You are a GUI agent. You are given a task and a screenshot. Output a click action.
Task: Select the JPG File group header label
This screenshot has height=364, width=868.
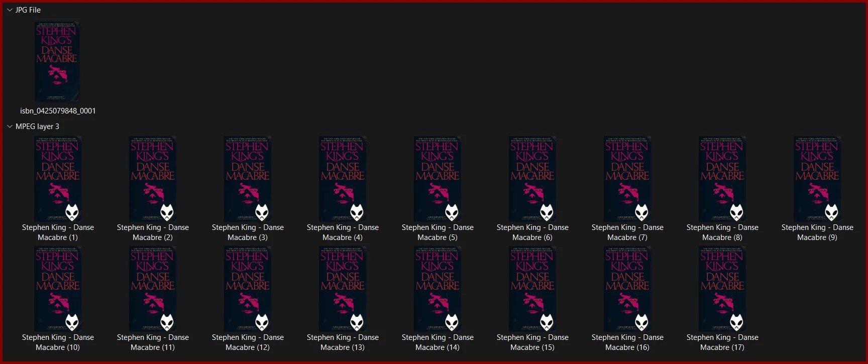click(28, 10)
